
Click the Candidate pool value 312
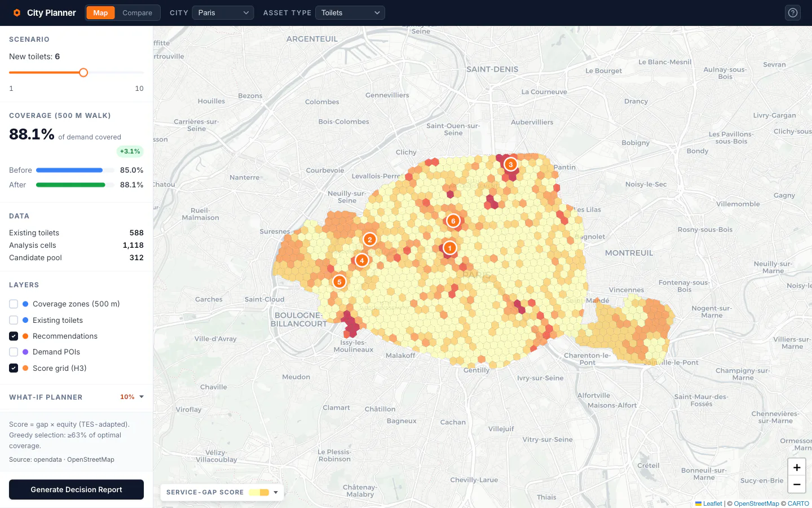136,257
